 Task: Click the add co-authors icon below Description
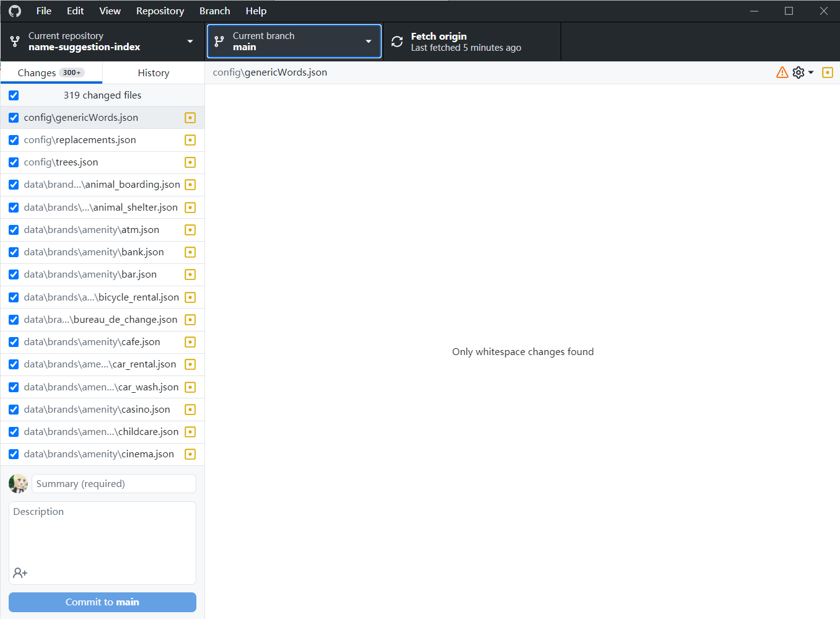pyautogui.click(x=19, y=573)
